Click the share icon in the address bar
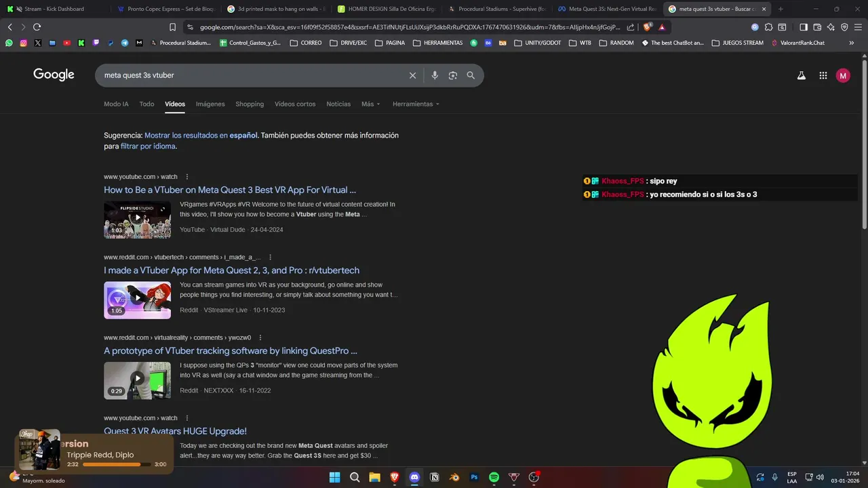 point(631,27)
